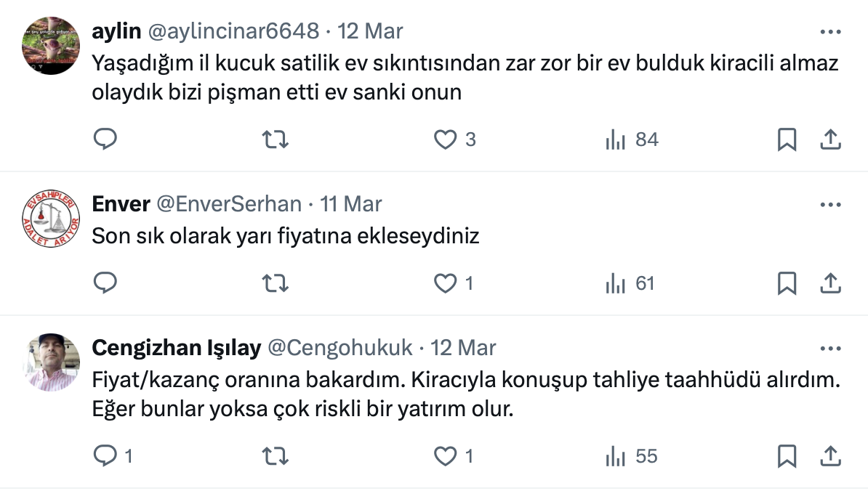The image size is (868, 491).
Task: Retweet Enver's post
Action: (275, 283)
